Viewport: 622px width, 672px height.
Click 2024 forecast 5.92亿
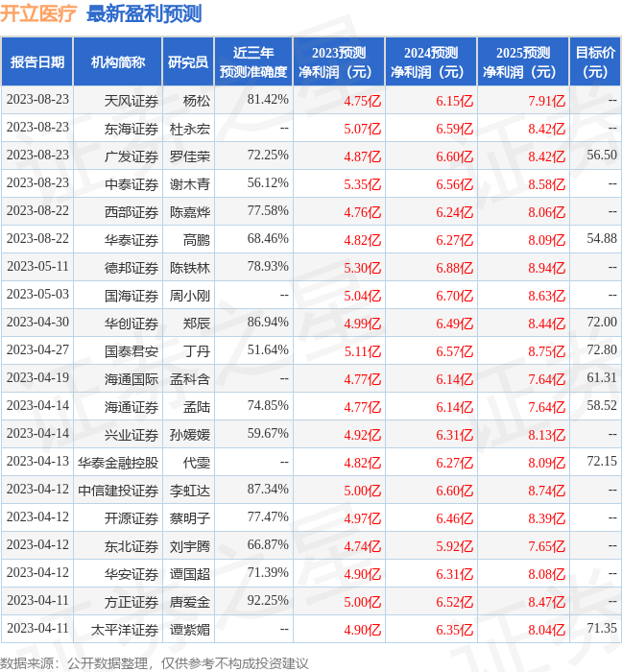[x=455, y=546]
